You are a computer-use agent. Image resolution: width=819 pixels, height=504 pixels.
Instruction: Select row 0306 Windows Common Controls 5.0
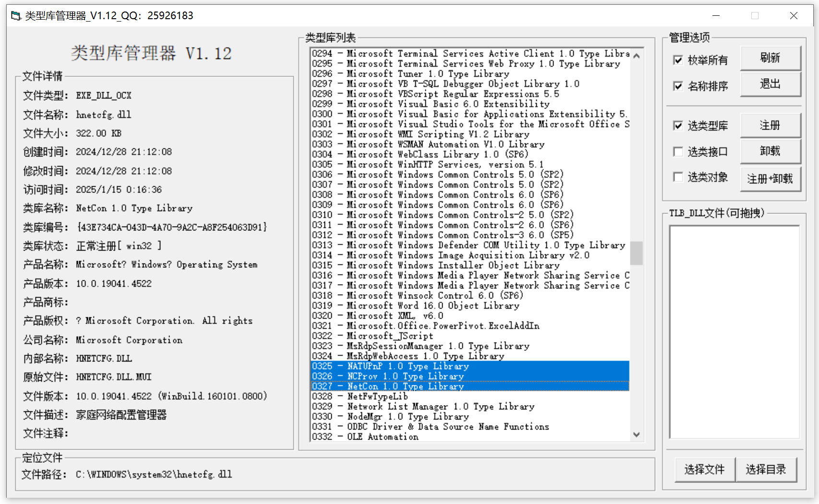coord(470,174)
